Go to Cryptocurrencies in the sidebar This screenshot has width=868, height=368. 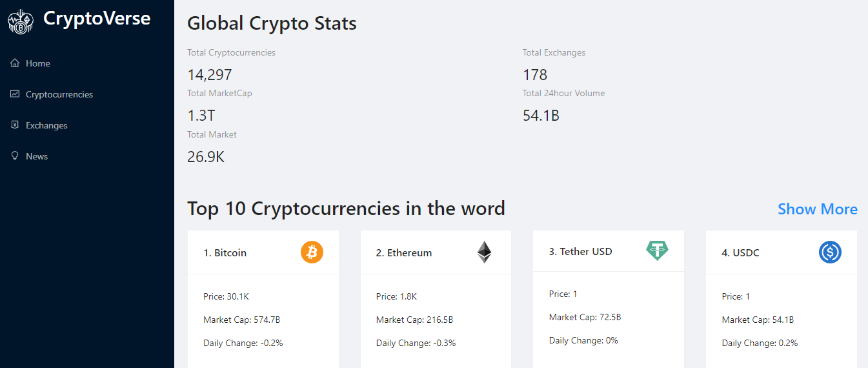[59, 94]
